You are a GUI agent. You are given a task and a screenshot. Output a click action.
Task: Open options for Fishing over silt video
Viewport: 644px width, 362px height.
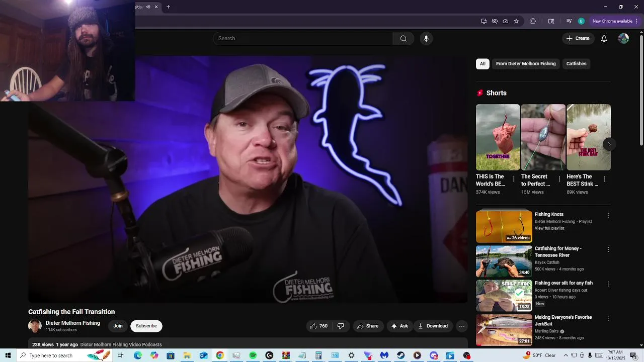click(608, 284)
